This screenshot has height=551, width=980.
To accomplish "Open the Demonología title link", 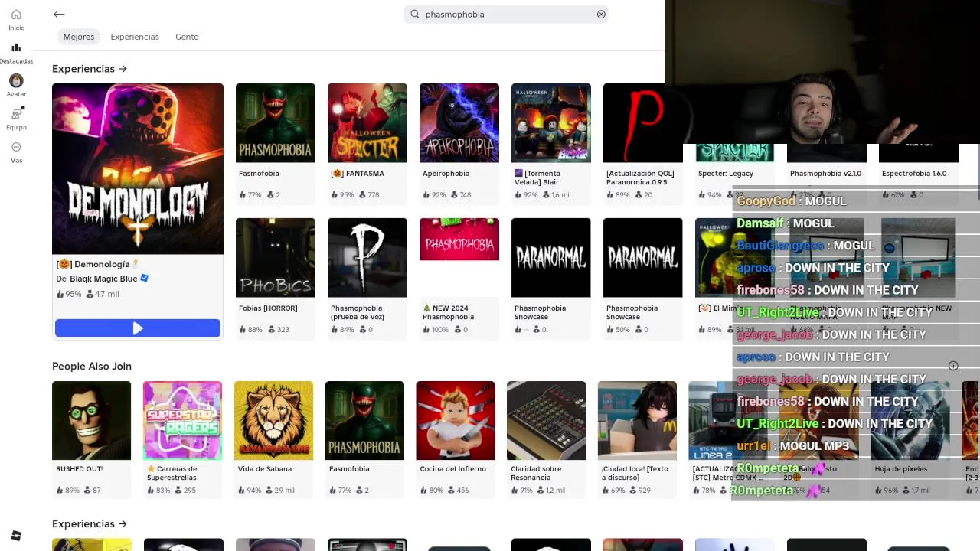I will [x=97, y=264].
